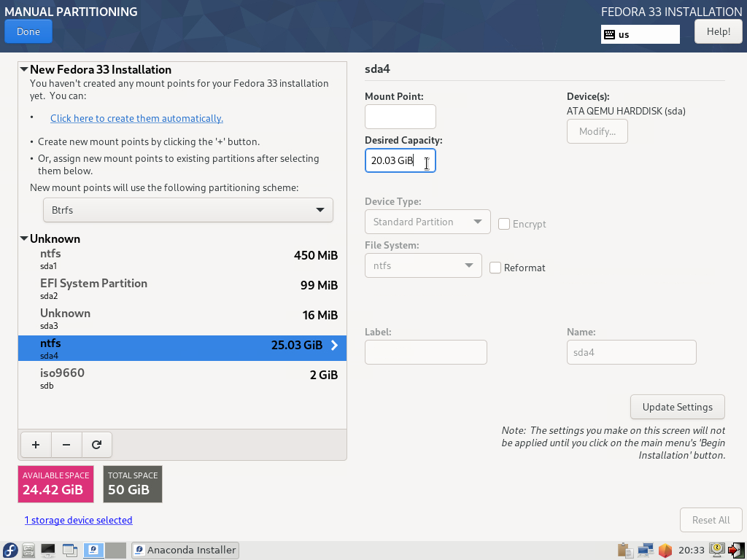747x560 pixels.
Task: Click the ATA QEMU HARDDISK (sda) device text
Action: click(x=626, y=112)
